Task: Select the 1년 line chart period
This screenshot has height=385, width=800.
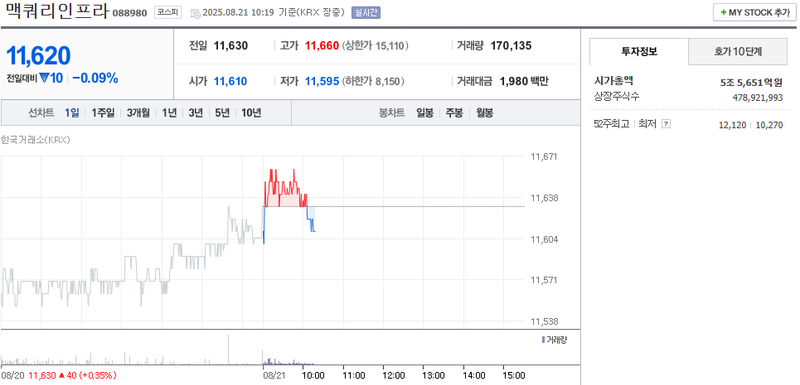Action: 169,113
